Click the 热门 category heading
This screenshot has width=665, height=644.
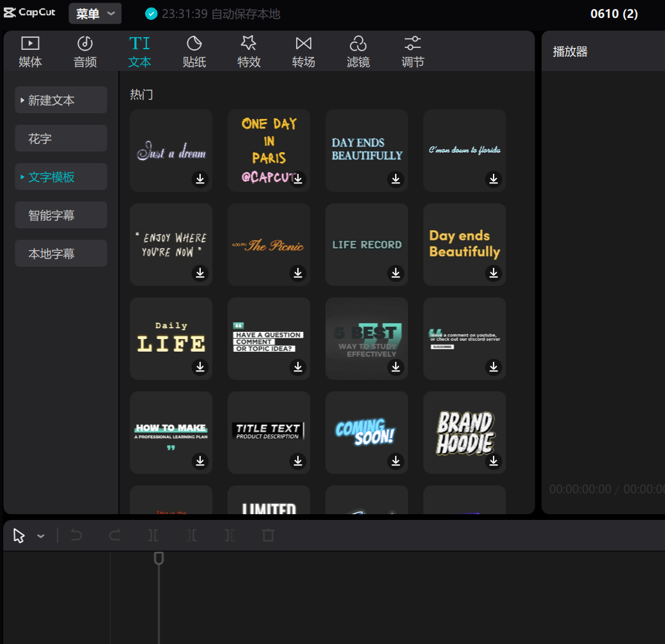click(141, 94)
